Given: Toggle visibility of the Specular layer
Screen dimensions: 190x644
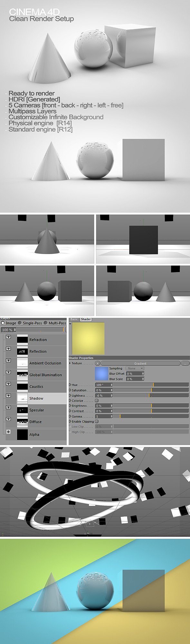Looking at the screenshot, I should click(x=9, y=407).
